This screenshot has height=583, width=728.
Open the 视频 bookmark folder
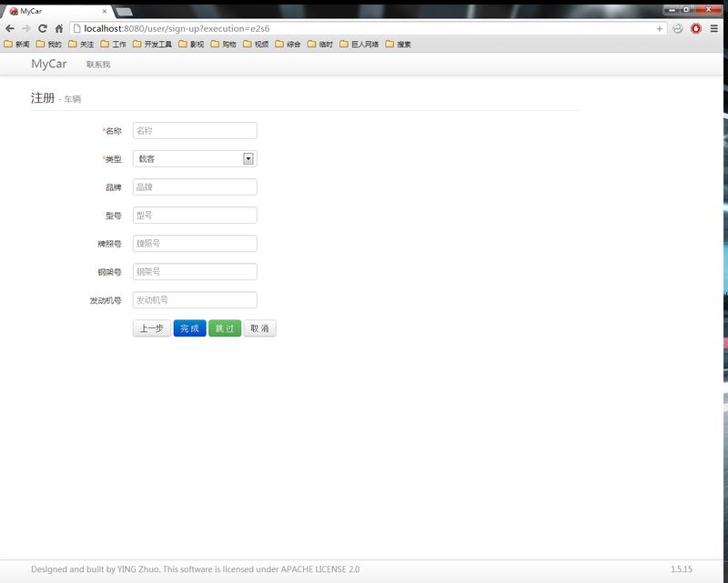256,44
